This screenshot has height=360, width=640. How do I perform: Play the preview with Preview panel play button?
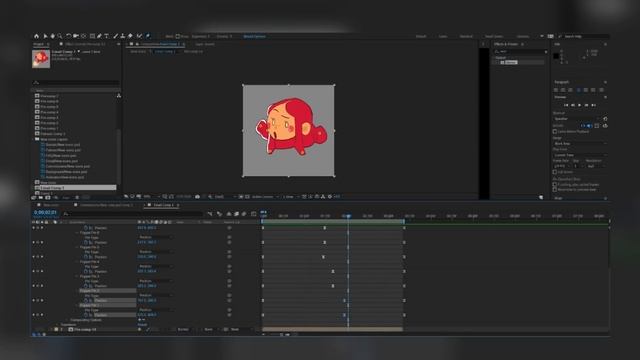coord(580,105)
